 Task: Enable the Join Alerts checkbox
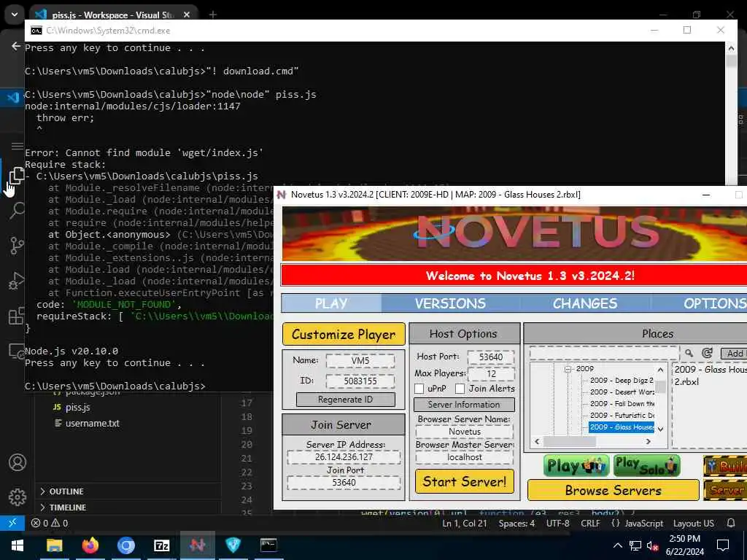coord(460,389)
